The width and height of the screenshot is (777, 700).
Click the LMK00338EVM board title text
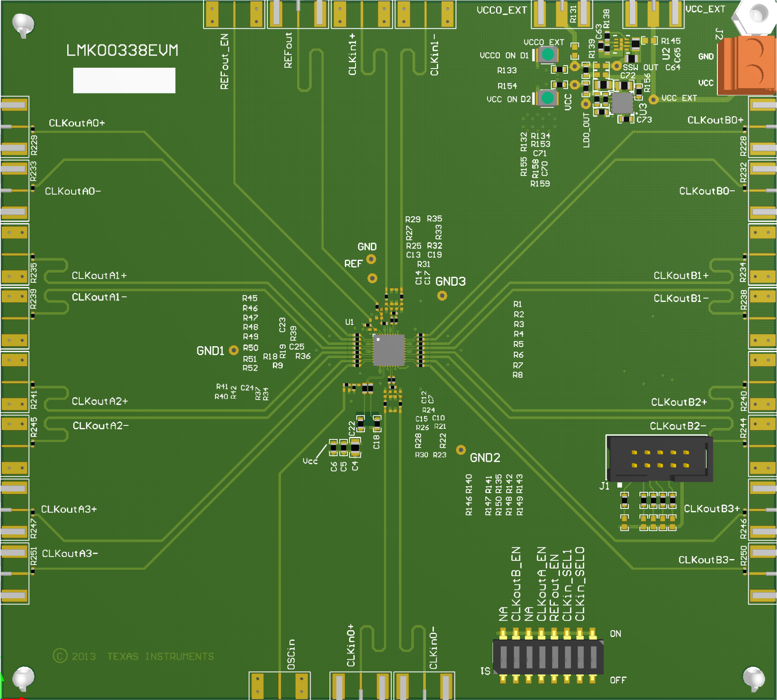[122, 51]
